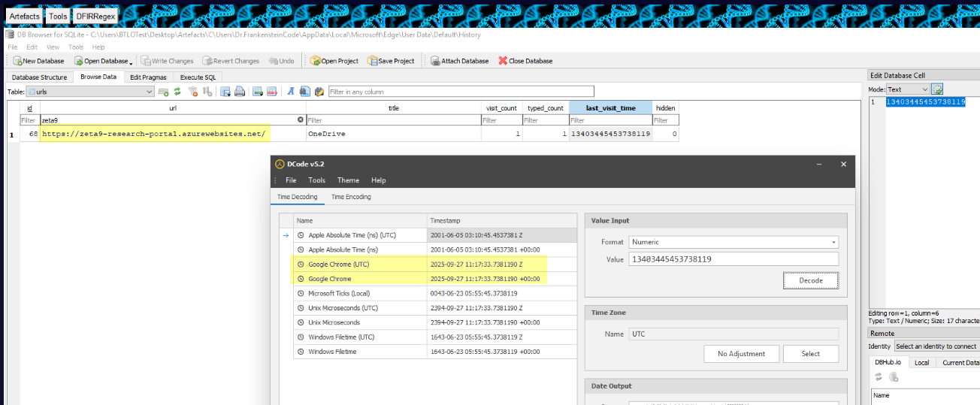Open the Identity selection dropdown
This screenshot has height=405, width=980.
click(935, 346)
